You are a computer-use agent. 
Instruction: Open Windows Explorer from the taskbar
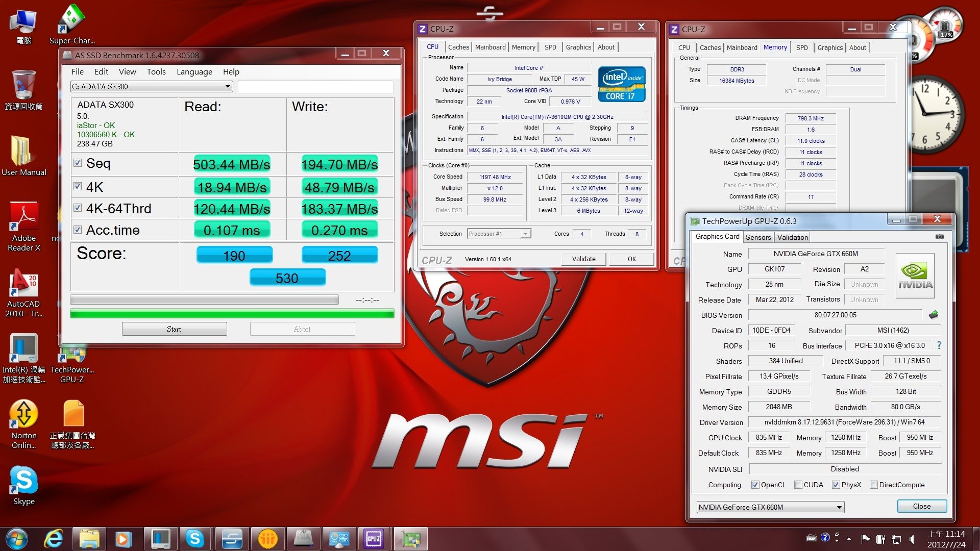89,539
